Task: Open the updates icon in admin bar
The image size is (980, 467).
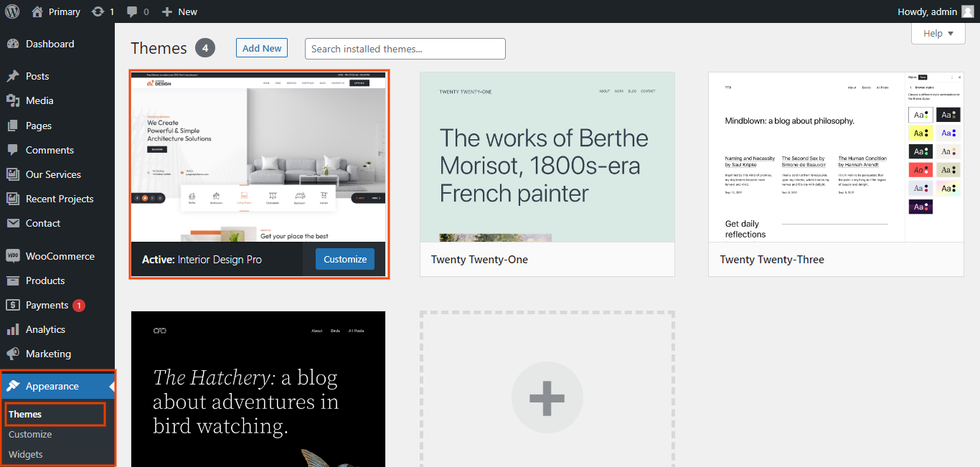Action: coord(97,11)
